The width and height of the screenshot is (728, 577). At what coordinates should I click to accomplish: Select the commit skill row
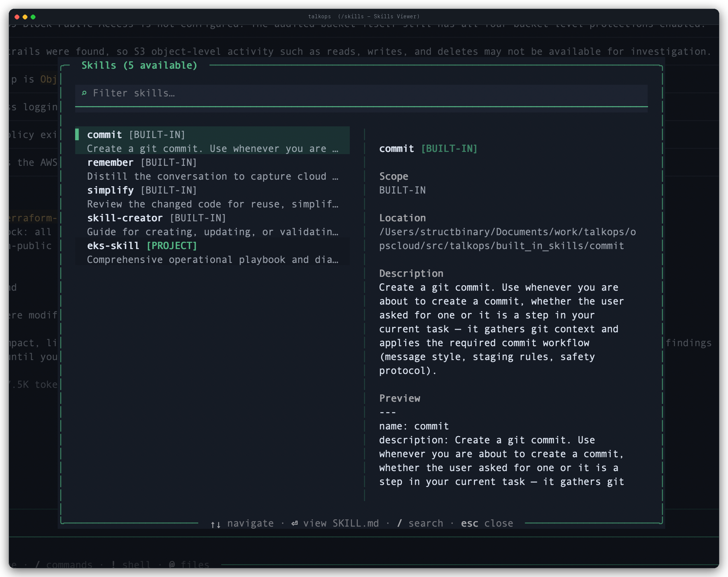pyautogui.click(x=212, y=141)
